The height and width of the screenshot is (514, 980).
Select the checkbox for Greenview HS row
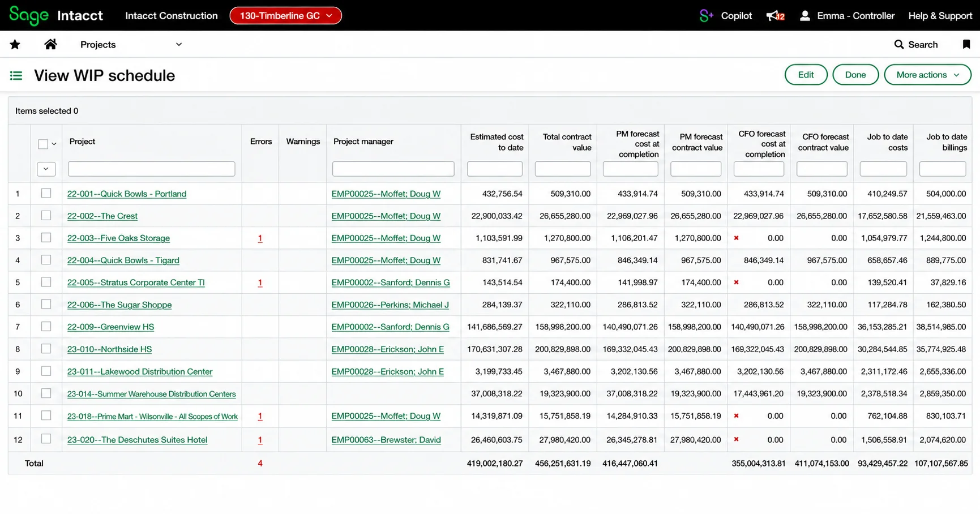[x=46, y=326]
